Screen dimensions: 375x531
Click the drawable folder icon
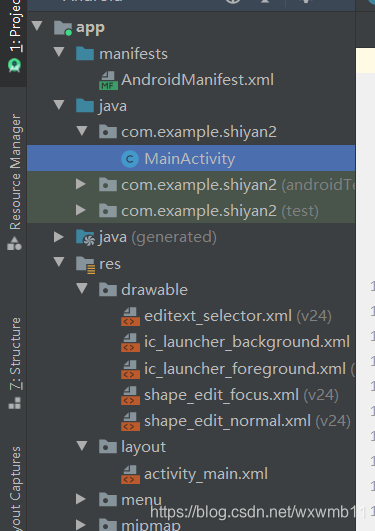pyautogui.click(x=108, y=290)
